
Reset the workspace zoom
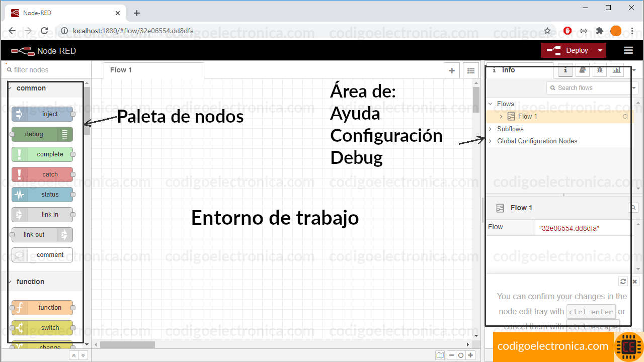point(461,355)
